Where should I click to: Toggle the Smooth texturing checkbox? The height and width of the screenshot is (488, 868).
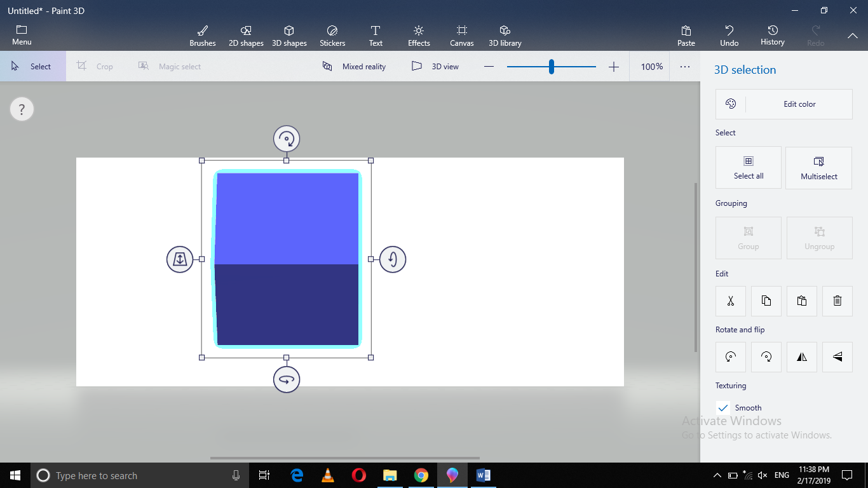pos(722,407)
